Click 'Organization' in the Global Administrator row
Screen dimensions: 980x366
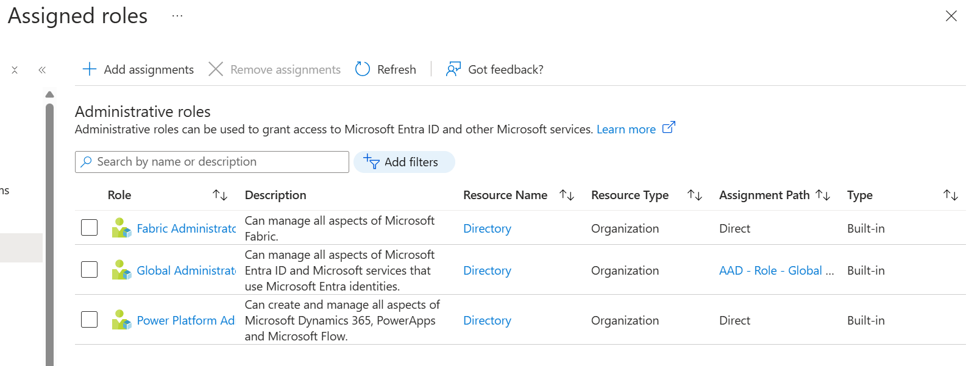click(625, 270)
